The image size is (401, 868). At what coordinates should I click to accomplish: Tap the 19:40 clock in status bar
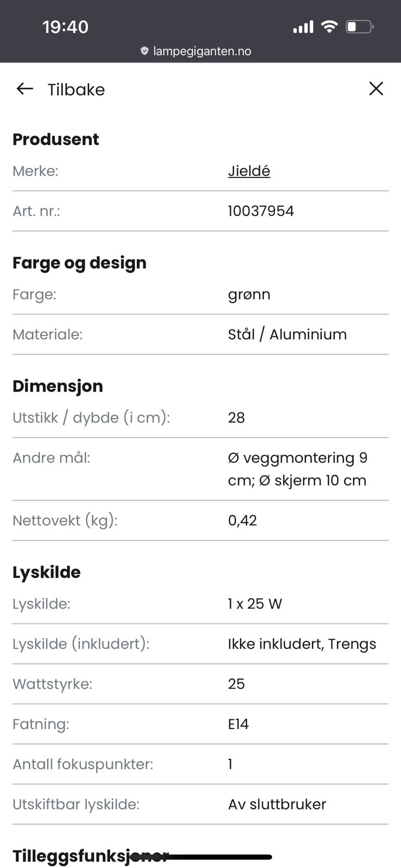coord(65,27)
